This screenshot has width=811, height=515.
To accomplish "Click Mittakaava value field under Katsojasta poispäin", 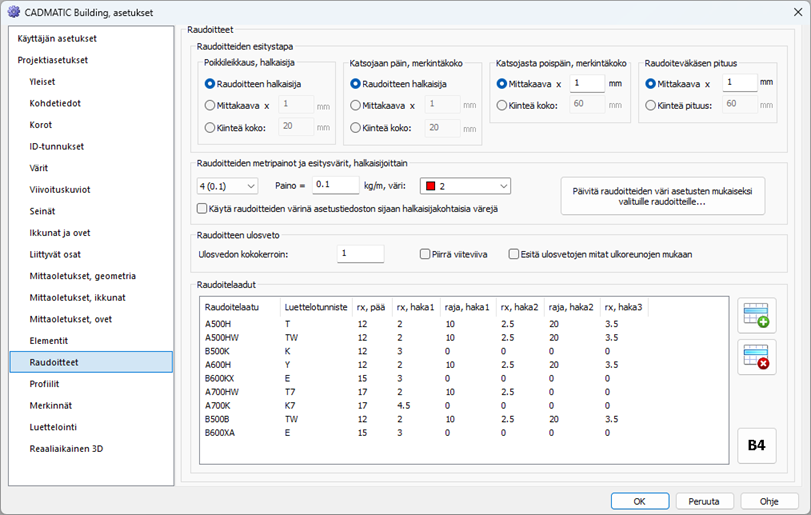I will click(587, 83).
